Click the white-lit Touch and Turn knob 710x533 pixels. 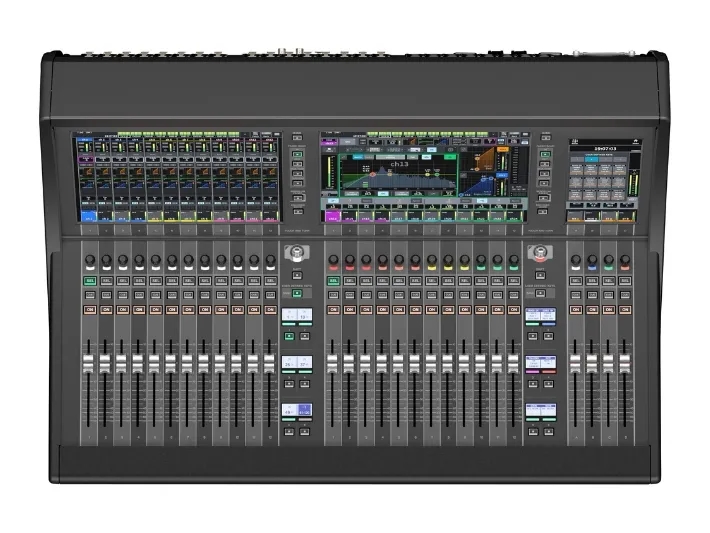[297, 253]
